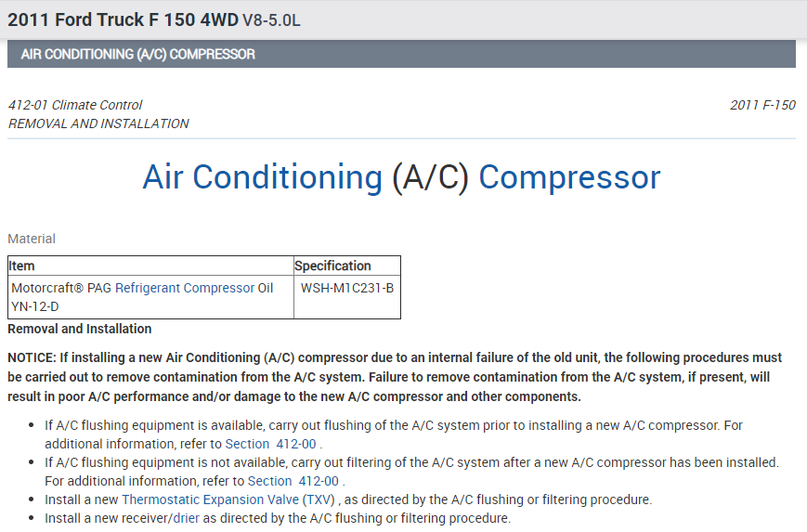Click the bold "Removal and Installation" subheading

[80, 329]
